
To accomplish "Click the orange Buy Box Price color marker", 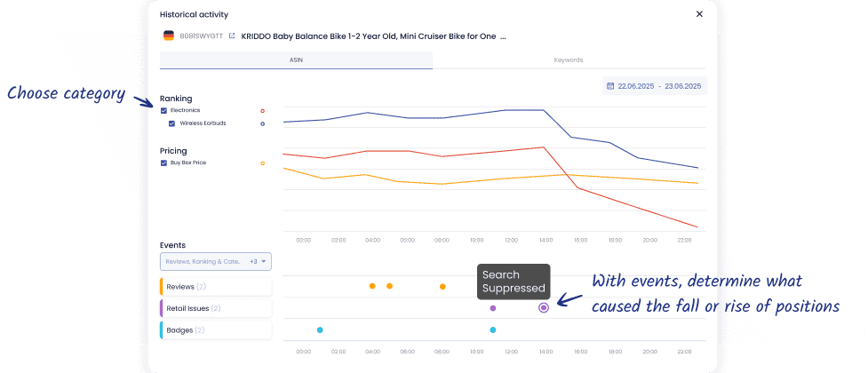I will [262, 163].
